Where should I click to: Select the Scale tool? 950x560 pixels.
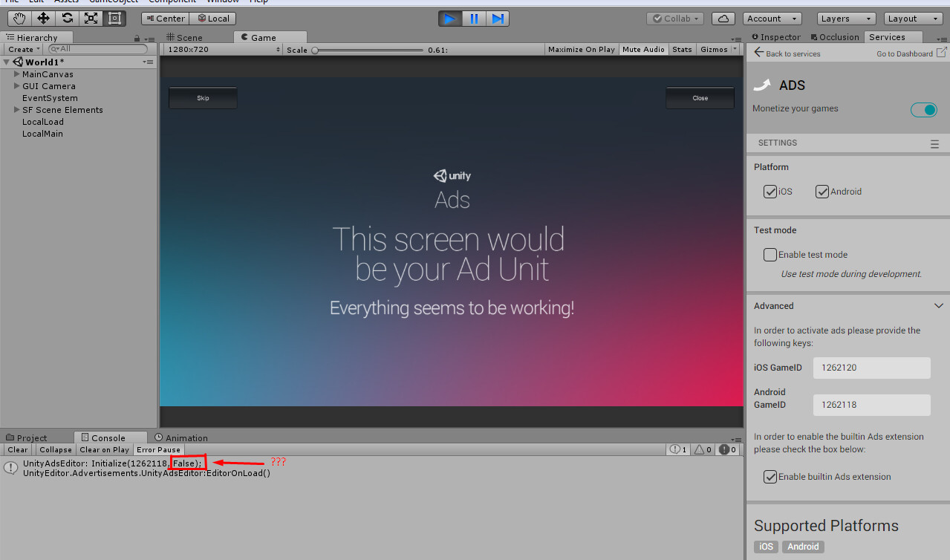point(91,18)
